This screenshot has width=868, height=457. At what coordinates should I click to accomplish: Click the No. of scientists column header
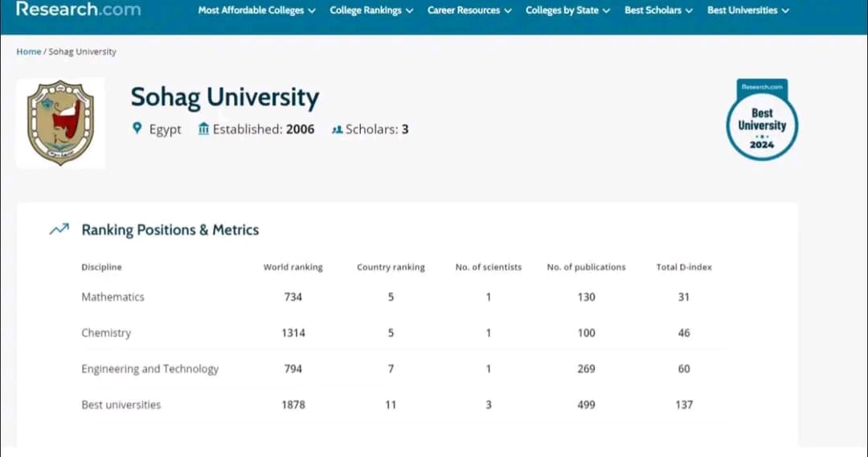(489, 267)
